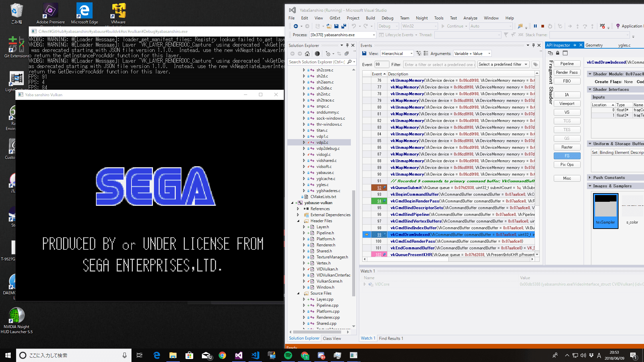Viewport: 644px width, 362px height.
Task: Toggle the lock icon in API Inspector
Action: coord(558,53)
